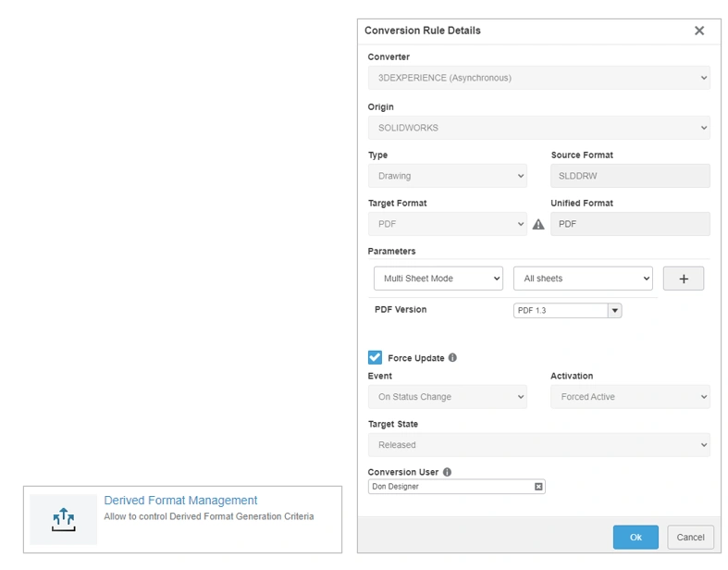
Task: Toggle the Force Update checkbox
Action: coord(376,358)
